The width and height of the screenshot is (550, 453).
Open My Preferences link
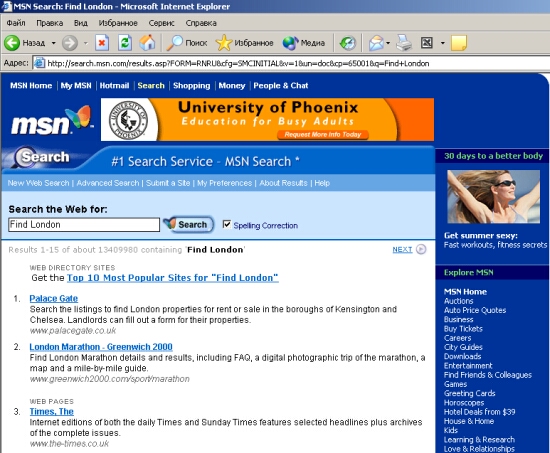224,183
